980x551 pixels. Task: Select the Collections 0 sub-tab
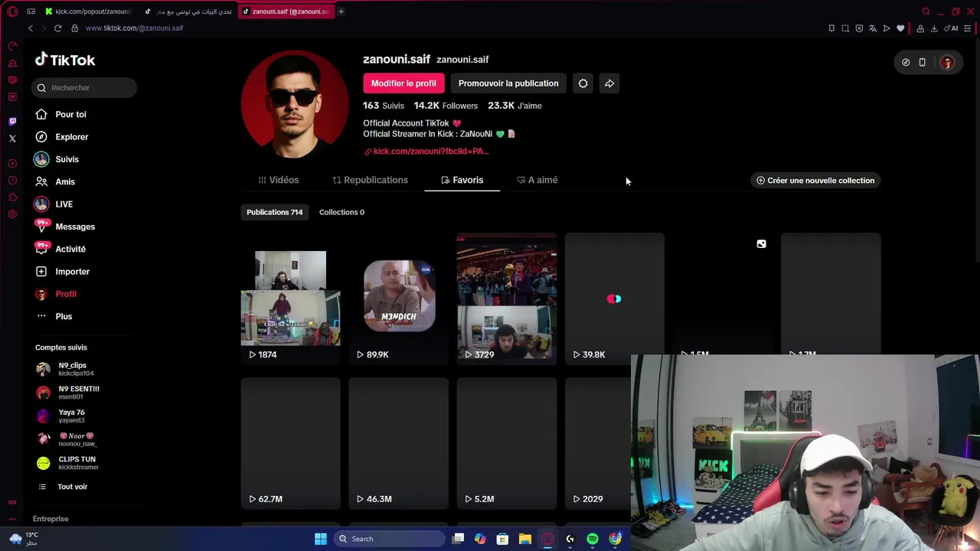point(341,212)
